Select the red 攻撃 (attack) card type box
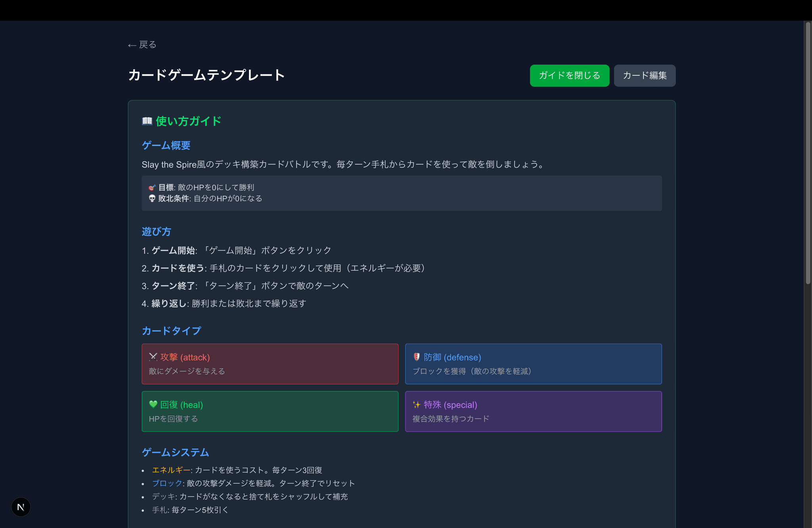The image size is (812, 528). point(270,364)
